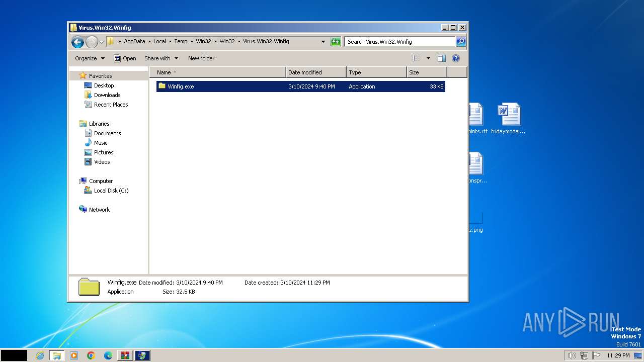
Task: Open Downloads in the navigation pane
Action: coord(107,95)
